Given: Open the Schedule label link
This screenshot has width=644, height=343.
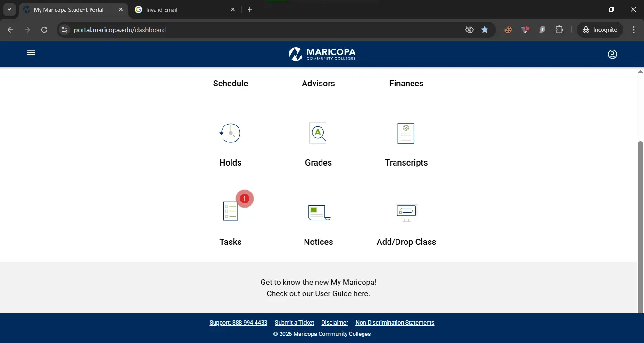Looking at the screenshot, I should pyautogui.click(x=231, y=84).
